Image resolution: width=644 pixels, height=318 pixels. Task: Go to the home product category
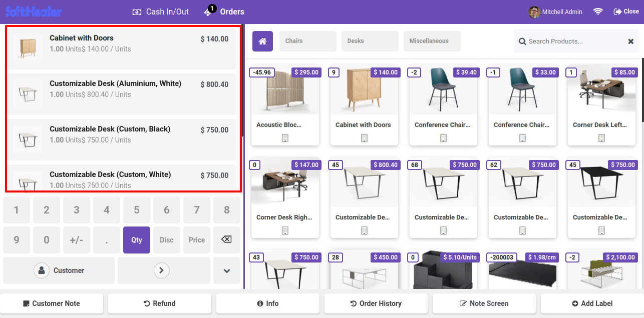click(x=262, y=41)
